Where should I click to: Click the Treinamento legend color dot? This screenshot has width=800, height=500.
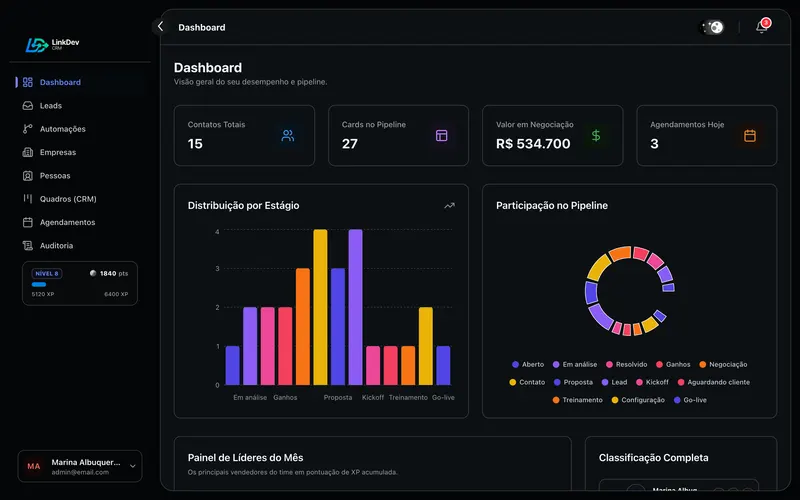click(556, 400)
